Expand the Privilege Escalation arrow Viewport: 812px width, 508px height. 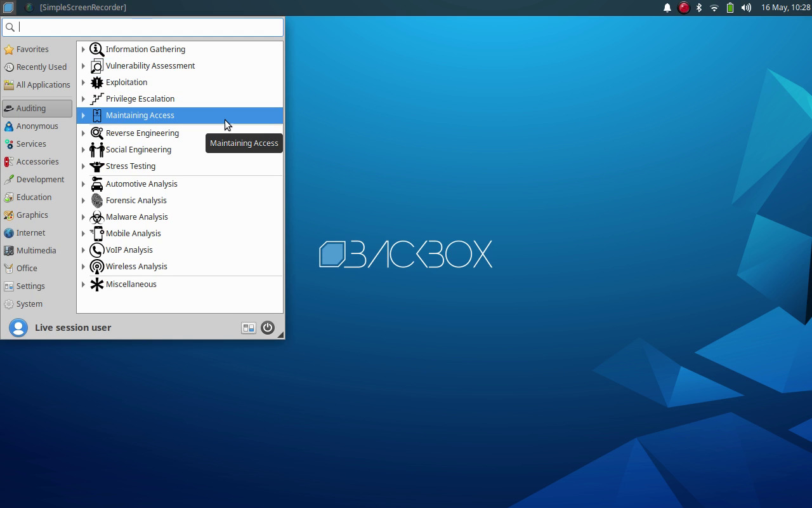(x=83, y=99)
